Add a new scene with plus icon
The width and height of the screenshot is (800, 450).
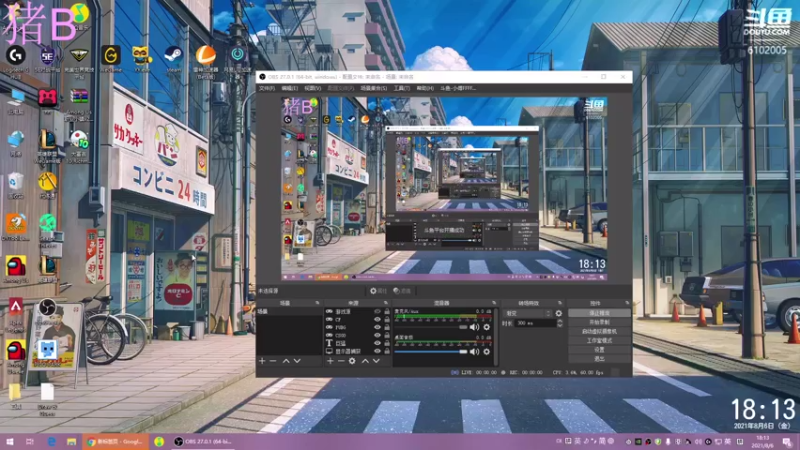pyautogui.click(x=262, y=361)
